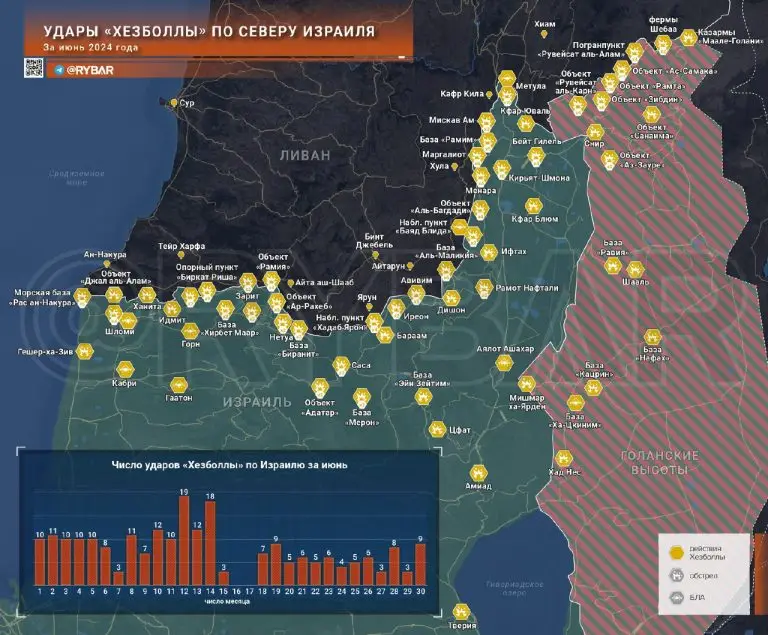This screenshot has width=768, height=635.
Task: Select the Сур city dot
Action: point(174,103)
